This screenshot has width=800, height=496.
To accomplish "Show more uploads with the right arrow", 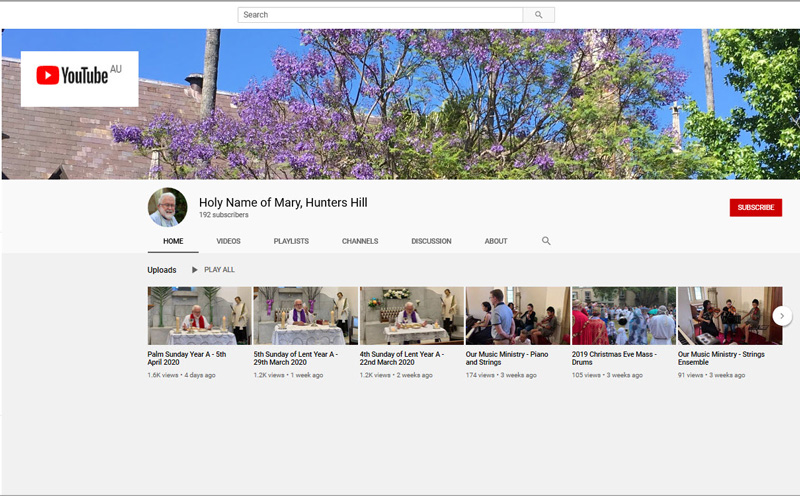I will click(782, 316).
